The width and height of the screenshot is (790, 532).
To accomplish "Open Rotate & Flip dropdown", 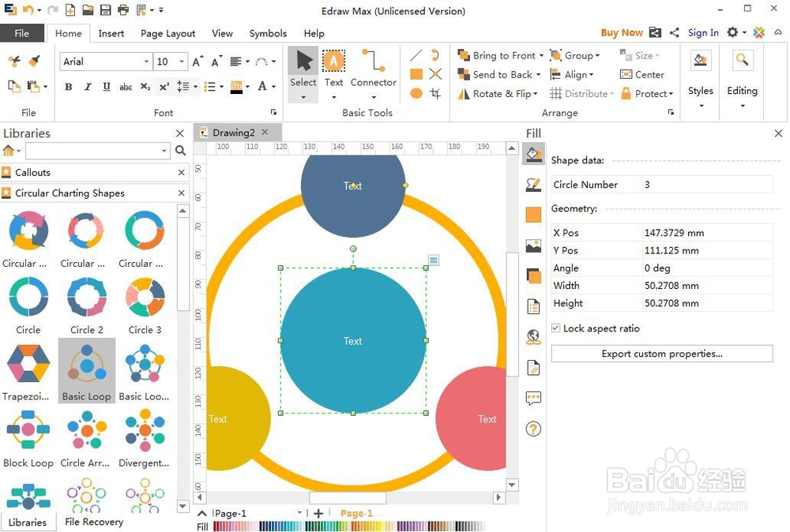I will [498, 94].
